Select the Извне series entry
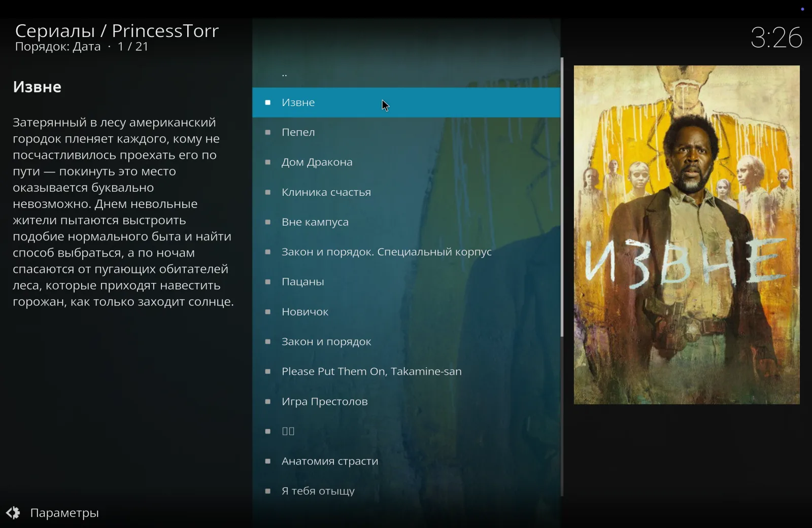 click(x=406, y=102)
